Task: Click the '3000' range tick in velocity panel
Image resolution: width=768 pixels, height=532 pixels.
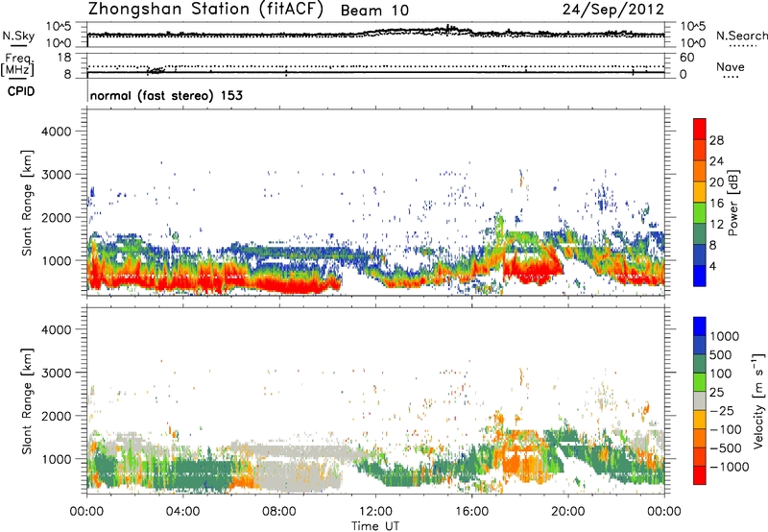Action: [x=56, y=373]
